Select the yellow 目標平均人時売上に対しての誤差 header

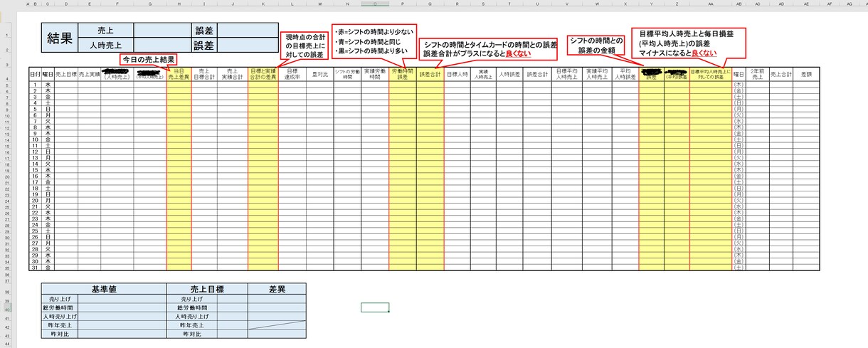pos(711,74)
